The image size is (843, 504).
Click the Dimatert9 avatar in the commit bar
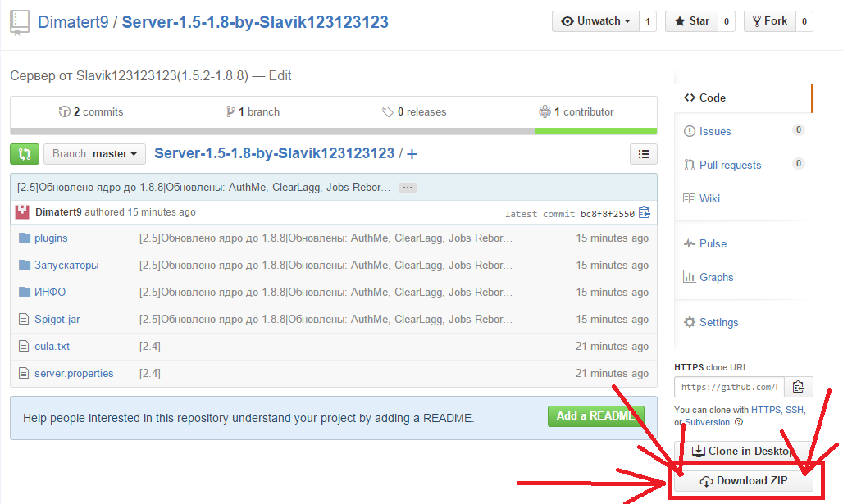click(22, 211)
